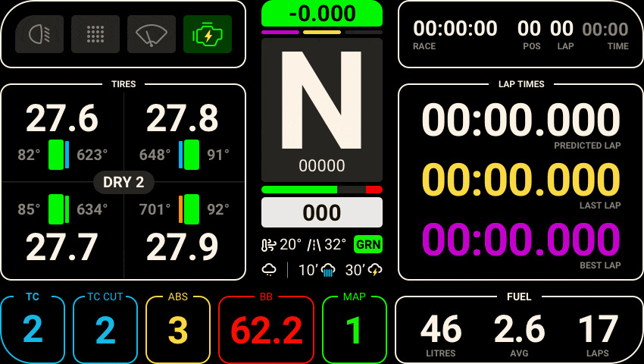
Task: Click the 17 LAPS fuel remaining
Action: [598, 329]
